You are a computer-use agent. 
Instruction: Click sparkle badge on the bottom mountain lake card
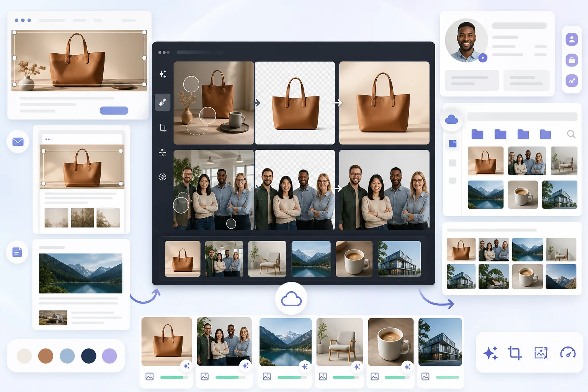(x=305, y=367)
